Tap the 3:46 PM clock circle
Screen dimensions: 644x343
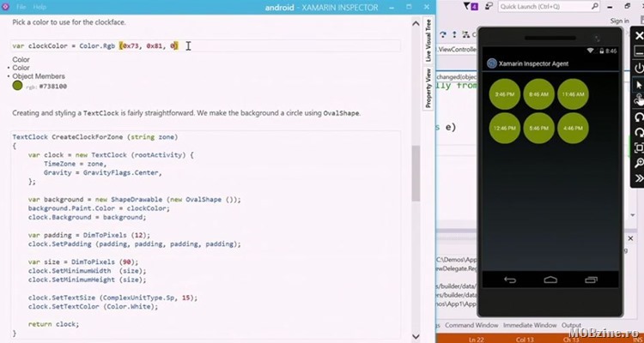tap(505, 94)
